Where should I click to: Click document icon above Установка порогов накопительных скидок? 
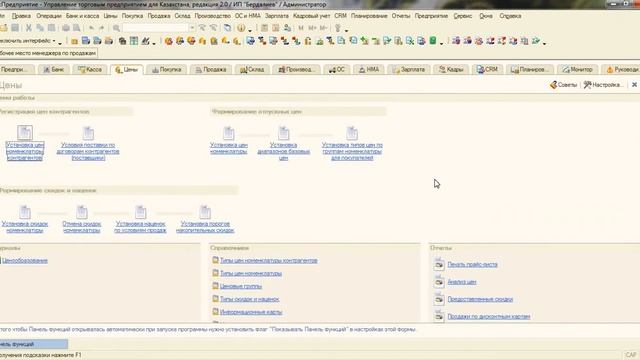[205, 211]
